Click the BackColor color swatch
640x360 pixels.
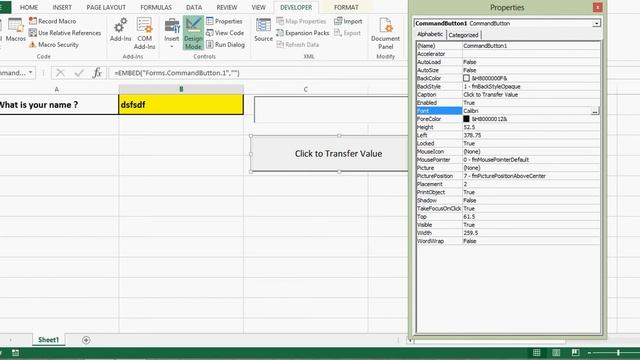pos(466,78)
